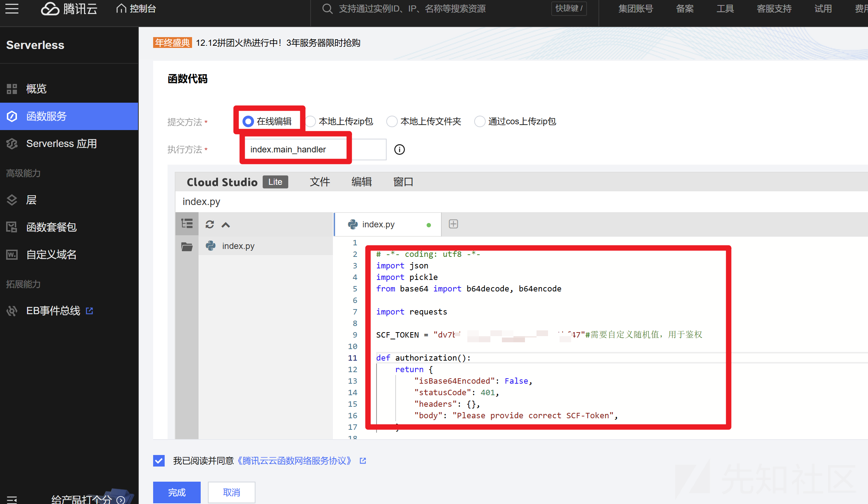Image resolution: width=868 pixels, height=504 pixels.
Task: Open 概览 overview in sidebar
Action: coord(69,89)
